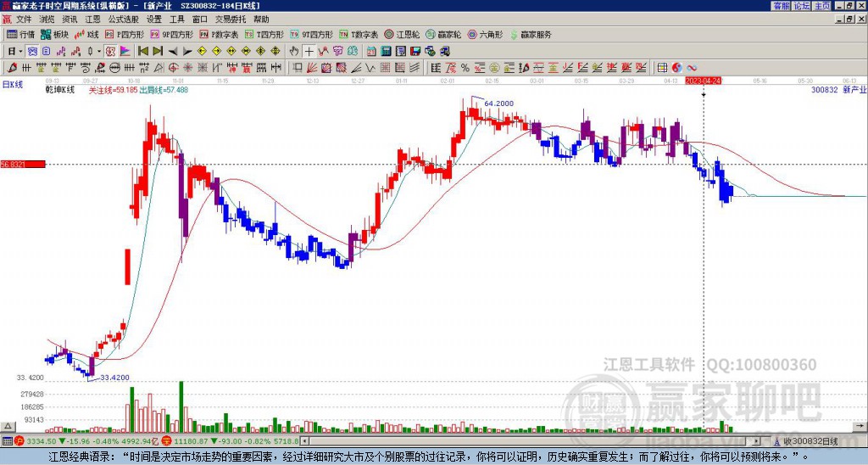
Task: Open the 帮助 menu
Action: pyautogui.click(x=261, y=20)
